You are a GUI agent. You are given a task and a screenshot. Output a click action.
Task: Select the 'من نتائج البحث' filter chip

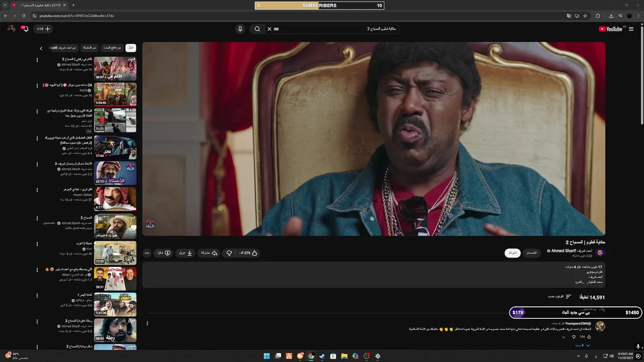(112, 48)
